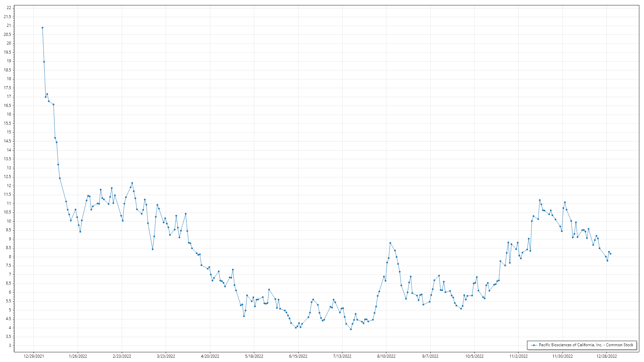644x362 pixels.
Task: Click the 22 value on the y-axis
Action: [x=9, y=8]
